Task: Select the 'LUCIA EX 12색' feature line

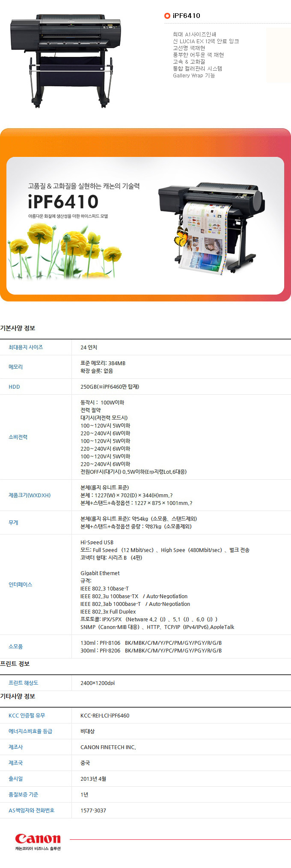Action: pyautogui.click(x=206, y=41)
